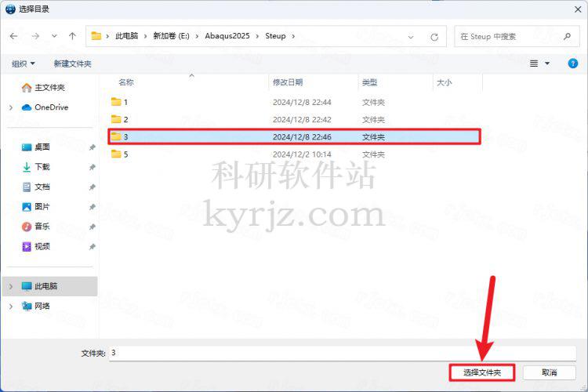Open the 组织 menu

click(23, 64)
